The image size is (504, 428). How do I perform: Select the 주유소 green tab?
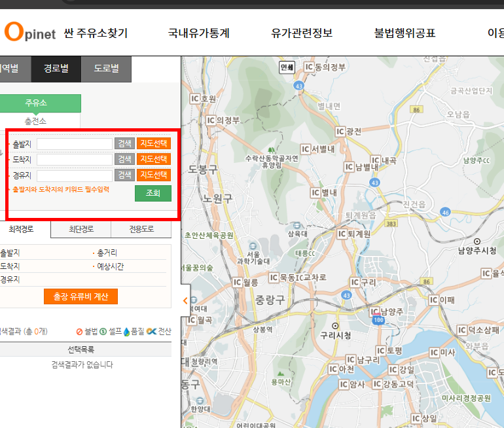click(36, 103)
